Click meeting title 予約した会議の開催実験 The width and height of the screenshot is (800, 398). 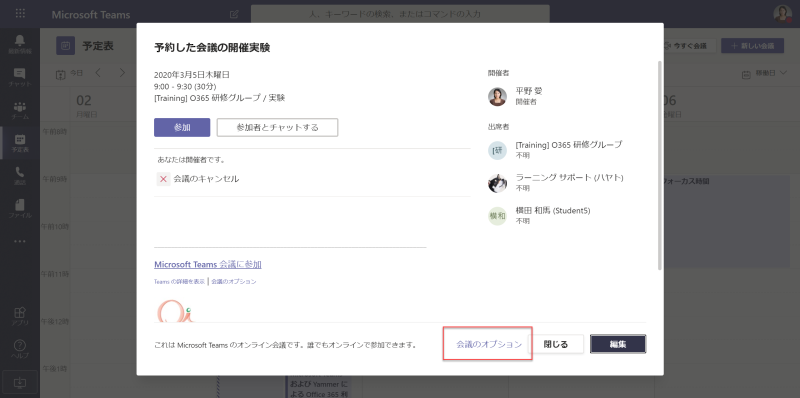[x=212, y=48]
